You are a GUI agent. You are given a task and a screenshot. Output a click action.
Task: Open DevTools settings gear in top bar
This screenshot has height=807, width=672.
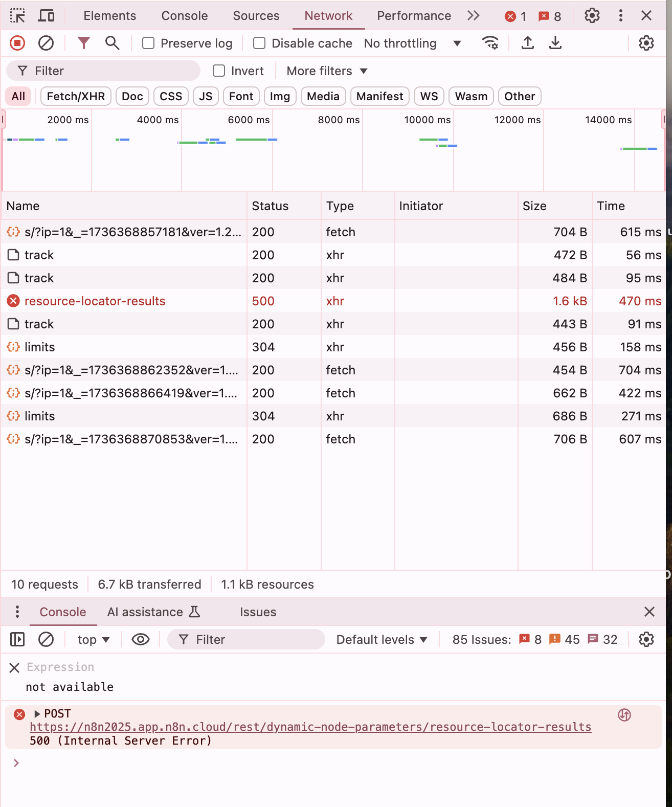592,16
